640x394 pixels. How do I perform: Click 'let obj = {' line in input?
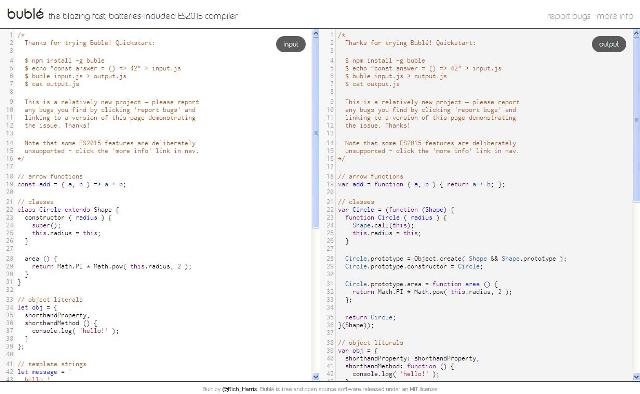pos(37,307)
